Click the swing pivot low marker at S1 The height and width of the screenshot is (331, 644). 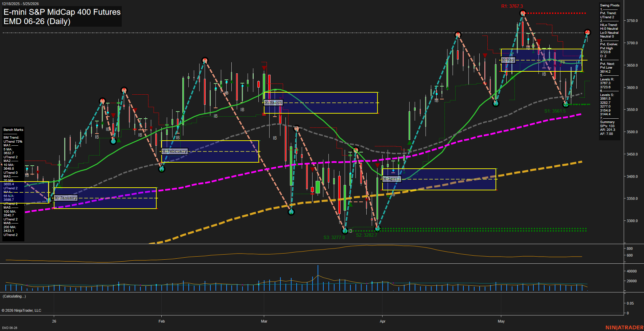pyautogui.click(x=566, y=104)
